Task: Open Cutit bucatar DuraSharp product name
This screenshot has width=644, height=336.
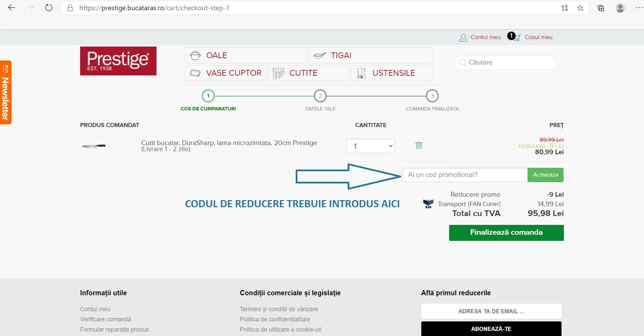Action: point(229,143)
